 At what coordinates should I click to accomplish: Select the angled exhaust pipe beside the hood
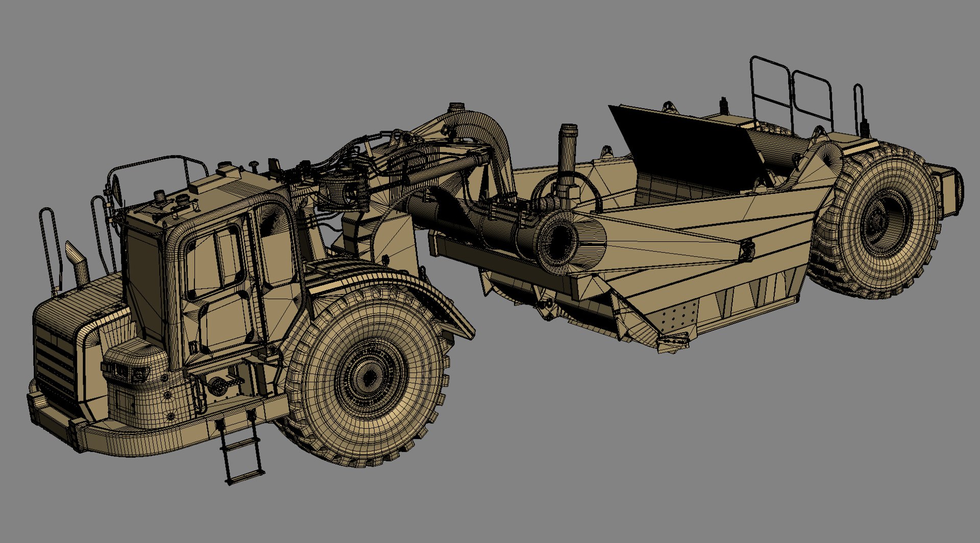pyautogui.click(x=78, y=263)
